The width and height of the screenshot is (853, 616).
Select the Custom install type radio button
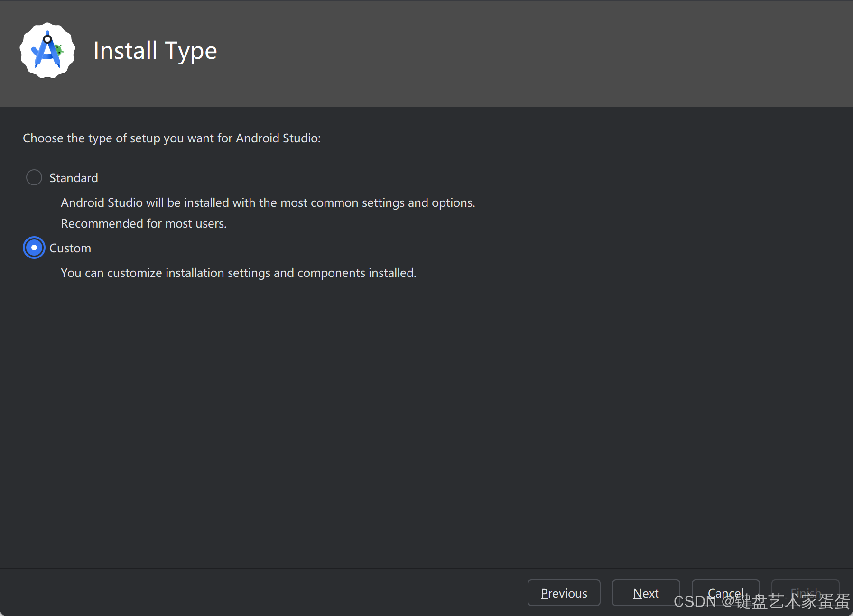[34, 248]
